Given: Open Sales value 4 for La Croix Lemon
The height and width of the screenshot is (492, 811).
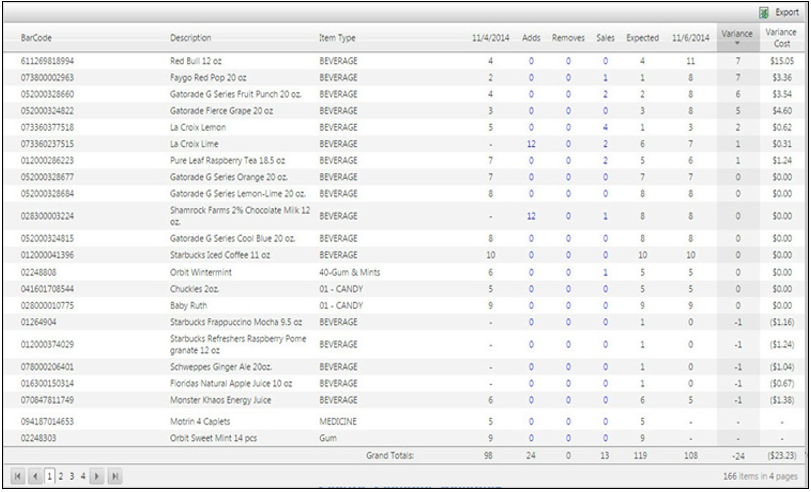Looking at the screenshot, I should [x=605, y=127].
